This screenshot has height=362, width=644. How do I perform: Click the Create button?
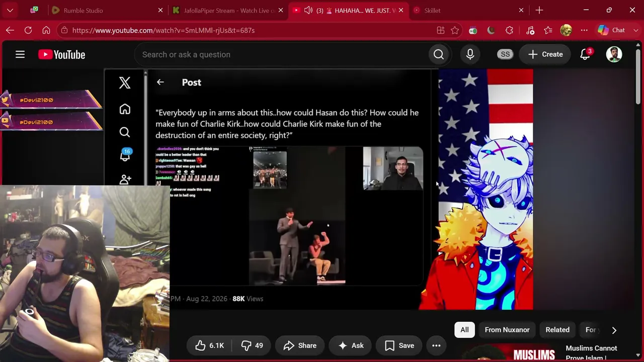pos(545,54)
